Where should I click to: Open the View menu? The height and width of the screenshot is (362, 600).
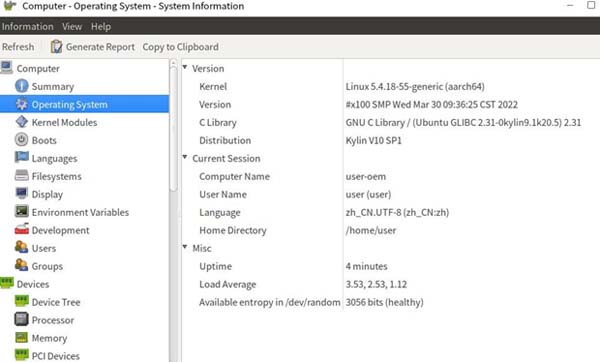click(72, 26)
